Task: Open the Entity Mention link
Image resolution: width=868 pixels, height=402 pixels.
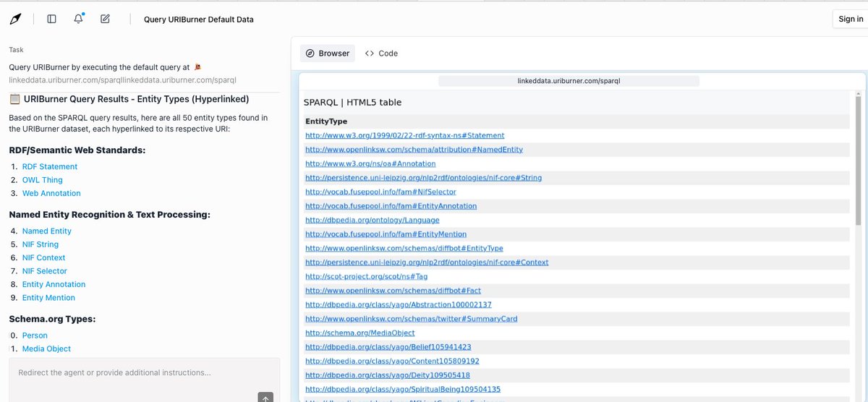Action: [48, 298]
